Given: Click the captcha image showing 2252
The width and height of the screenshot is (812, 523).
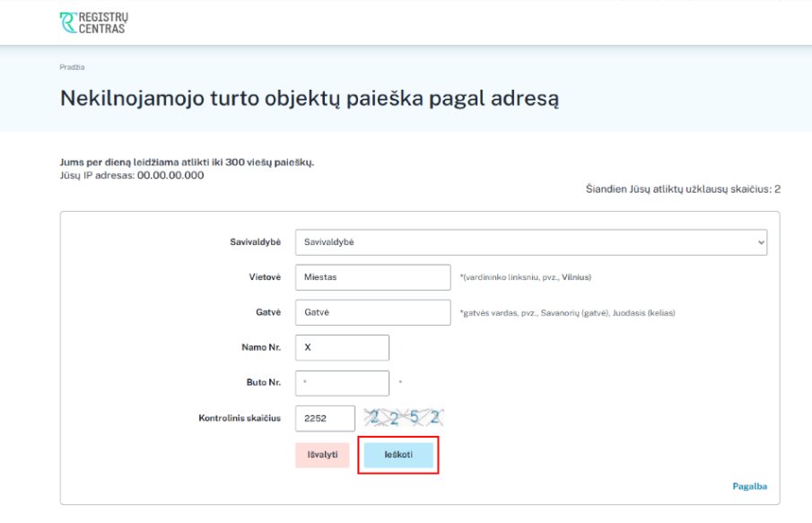Looking at the screenshot, I should 403,417.
